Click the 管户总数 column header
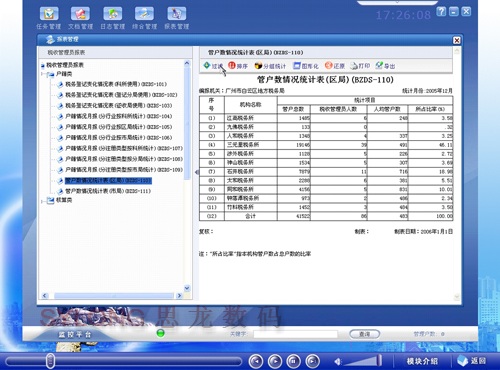Viewport: 500px width, 370px height. pos(294,109)
